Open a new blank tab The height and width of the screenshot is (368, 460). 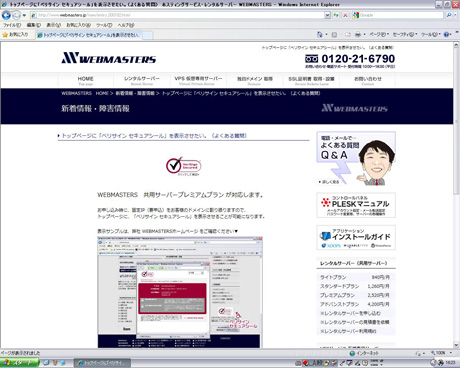(148, 35)
